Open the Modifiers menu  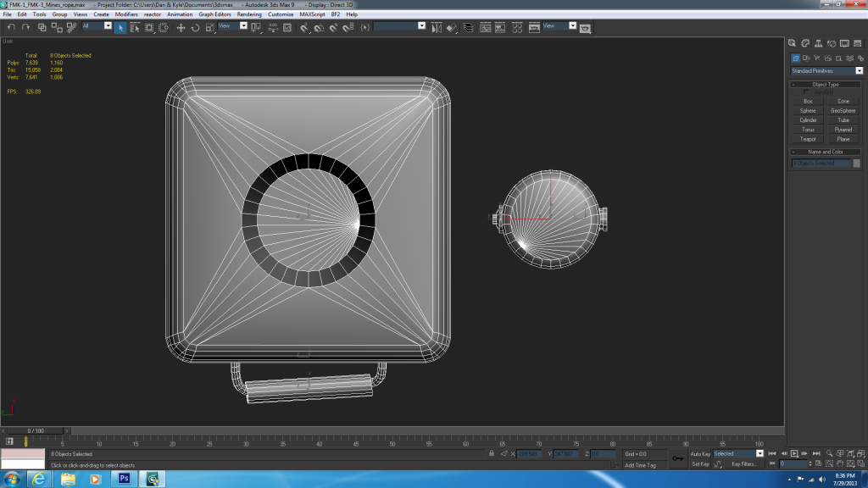pos(126,14)
